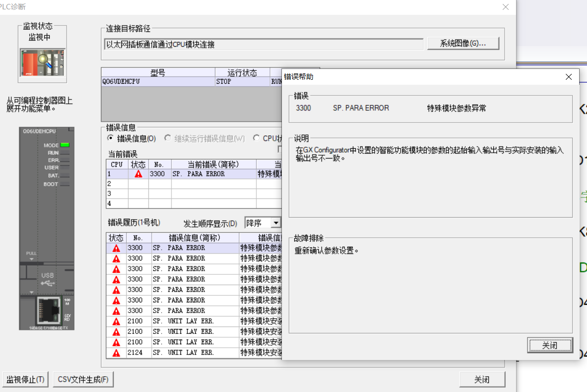Click the No. column header in error history
Screen dimensions: 587x392
[x=138, y=238]
